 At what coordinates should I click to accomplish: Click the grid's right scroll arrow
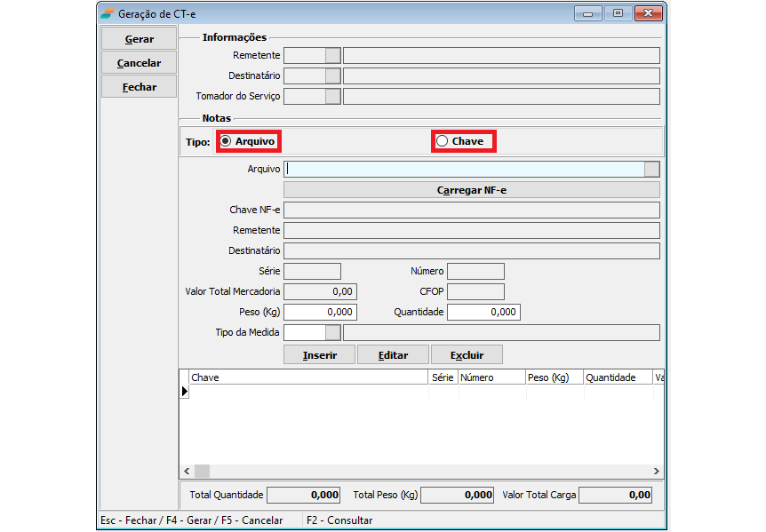[657, 472]
